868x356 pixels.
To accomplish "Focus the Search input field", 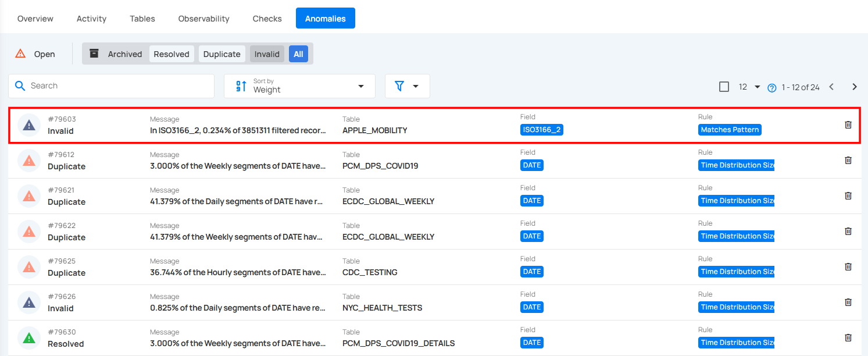I will [x=111, y=86].
